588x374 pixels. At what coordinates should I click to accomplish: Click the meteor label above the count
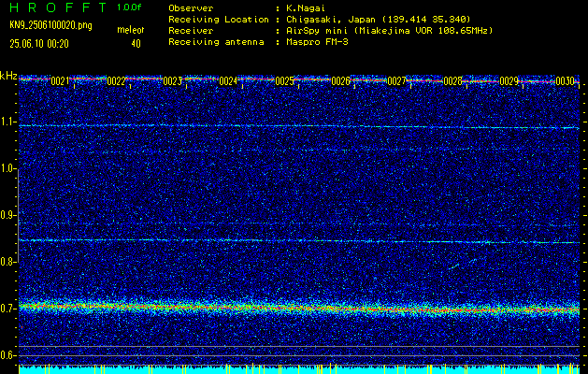click(131, 30)
